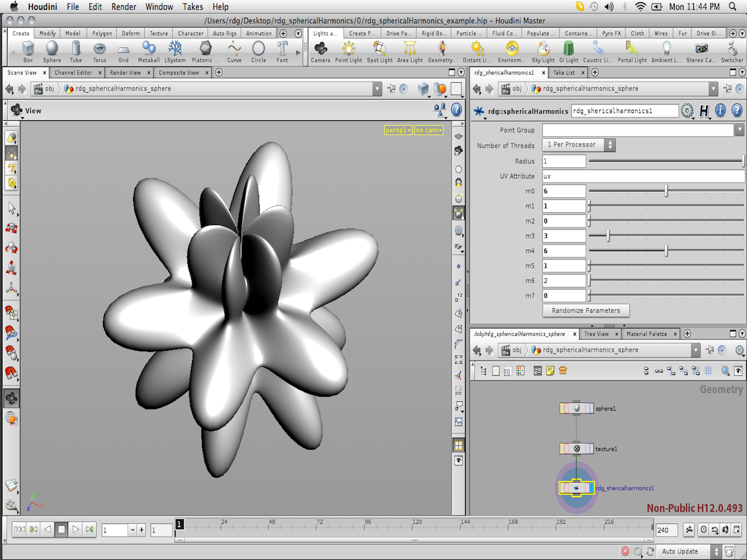Screen dimensions: 747x560
Task: Toggle the perspective view label persp1
Action: click(x=397, y=130)
